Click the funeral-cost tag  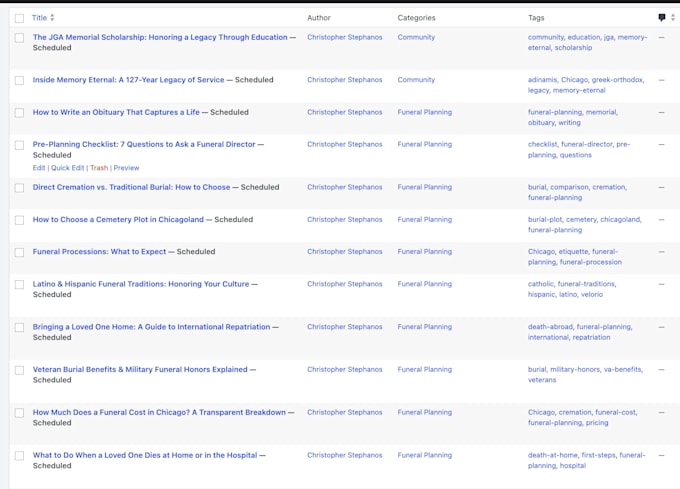(x=615, y=412)
